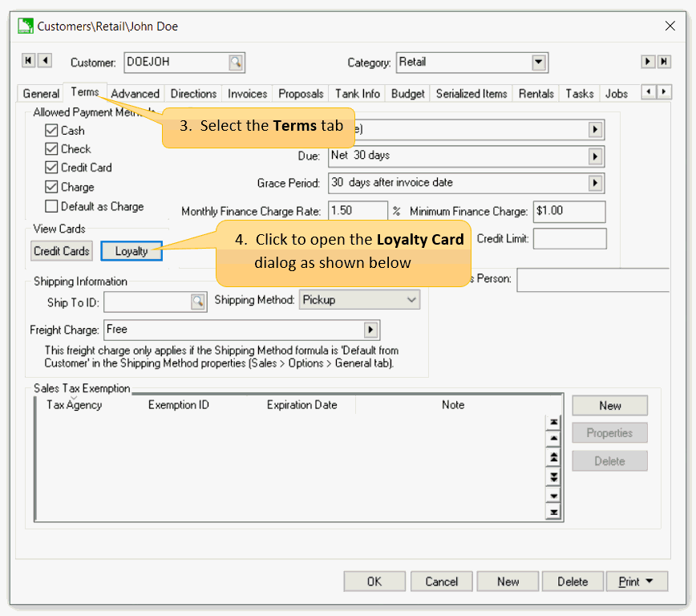Image resolution: width=696 pixels, height=616 pixels.
Task: Move exemption row to top arrow
Action: (553, 422)
